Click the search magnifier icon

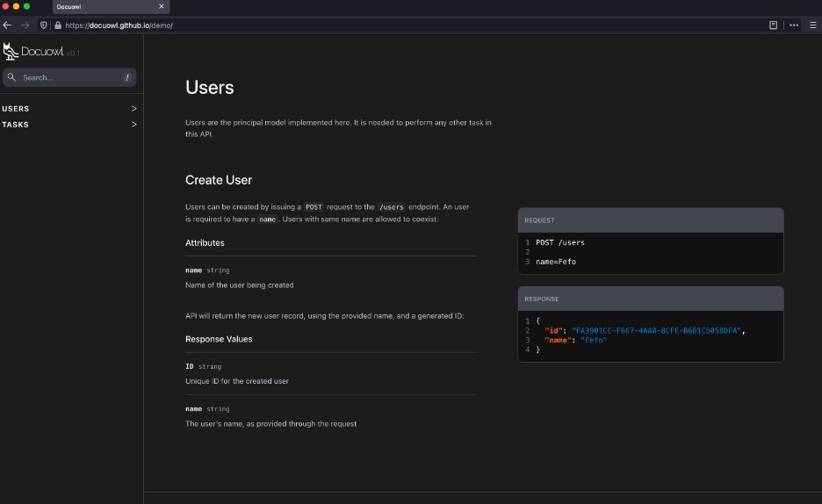11,77
